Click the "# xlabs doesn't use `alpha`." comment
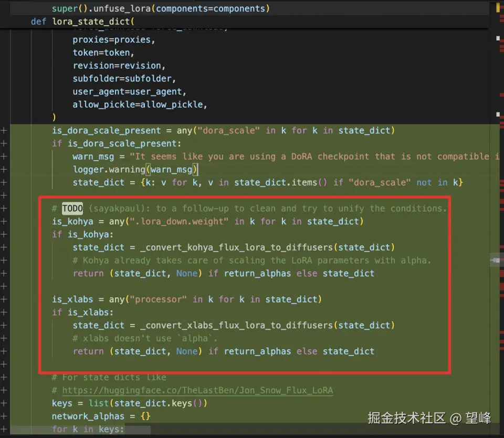 pyautogui.click(x=145, y=338)
